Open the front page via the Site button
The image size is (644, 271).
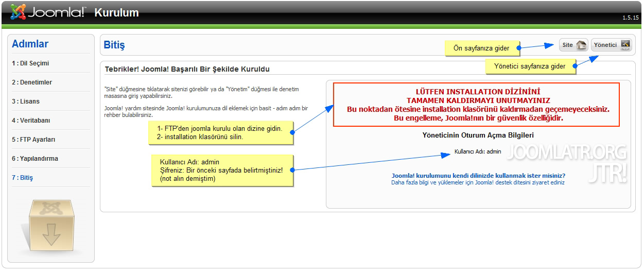coord(573,45)
